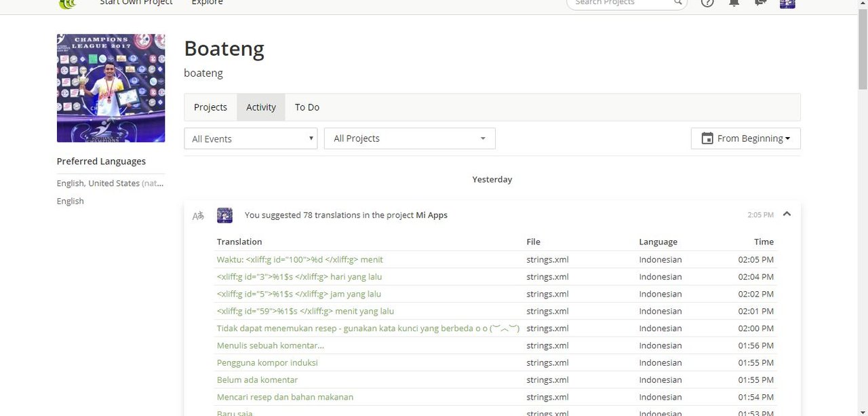Image resolution: width=868 pixels, height=416 pixels.
Task: Click the small avatar beside 'You suggested'
Action: tap(224, 215)
